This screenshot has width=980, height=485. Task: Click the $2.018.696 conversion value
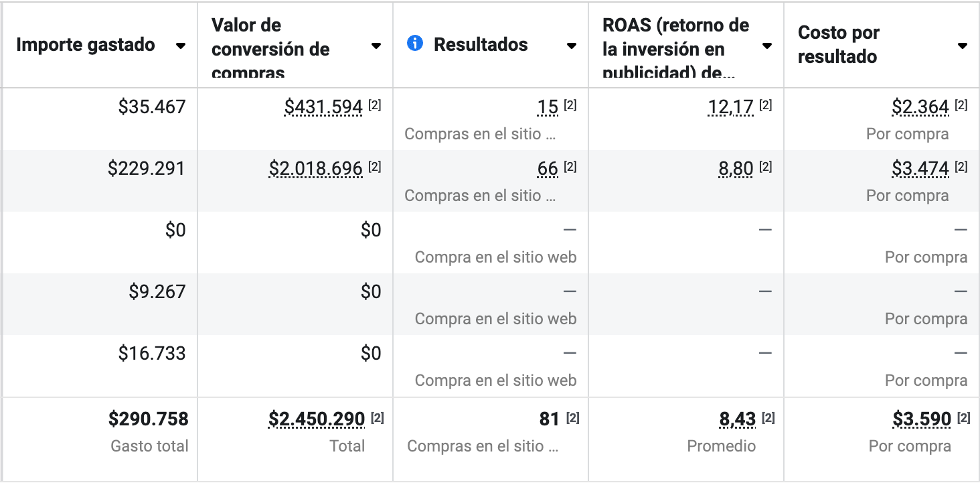(x=315, y=169)
